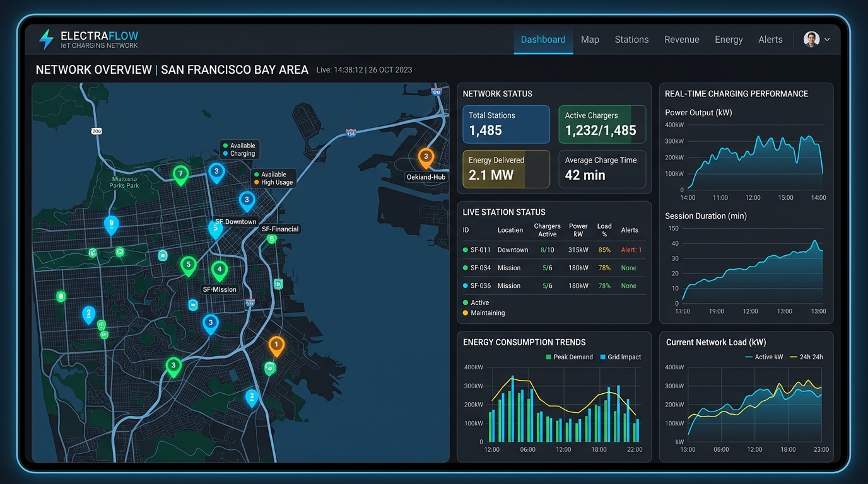The width and height of the screenshot is (868, 484).
Task: Click the SF-Financial station marker
Action: (272, 239)
